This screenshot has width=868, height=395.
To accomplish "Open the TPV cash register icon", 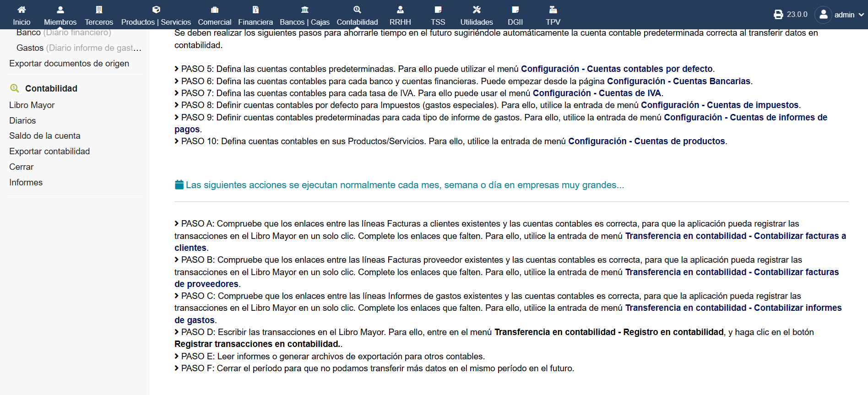I will click(x=553, y=10).
